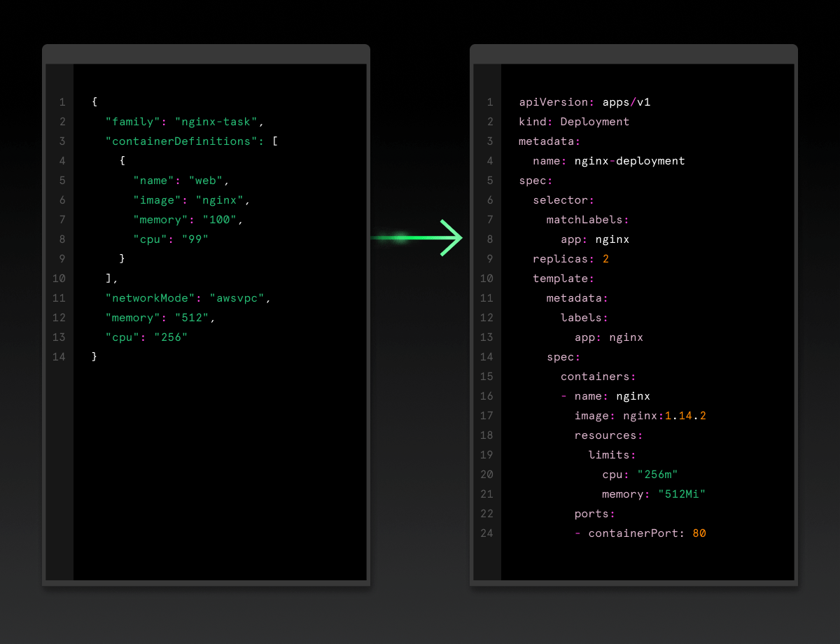Click line number 9 in the right YAML panel

pos(490,259)
